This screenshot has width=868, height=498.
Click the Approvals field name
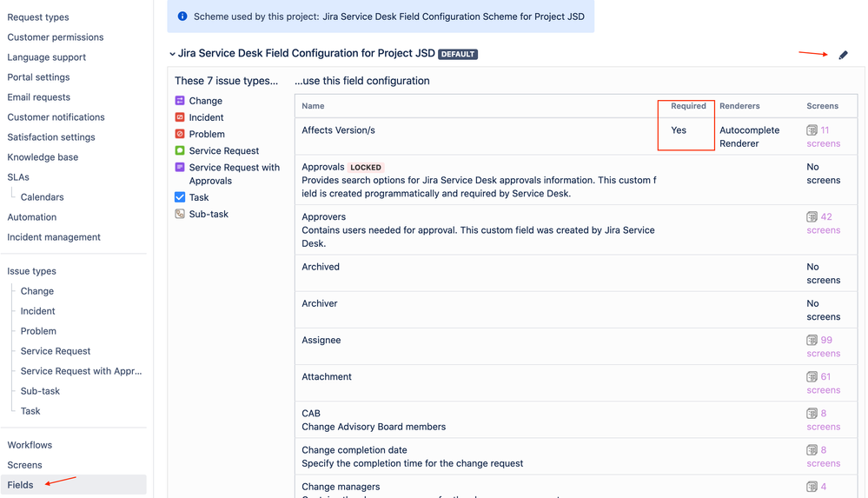coord(322,167)
